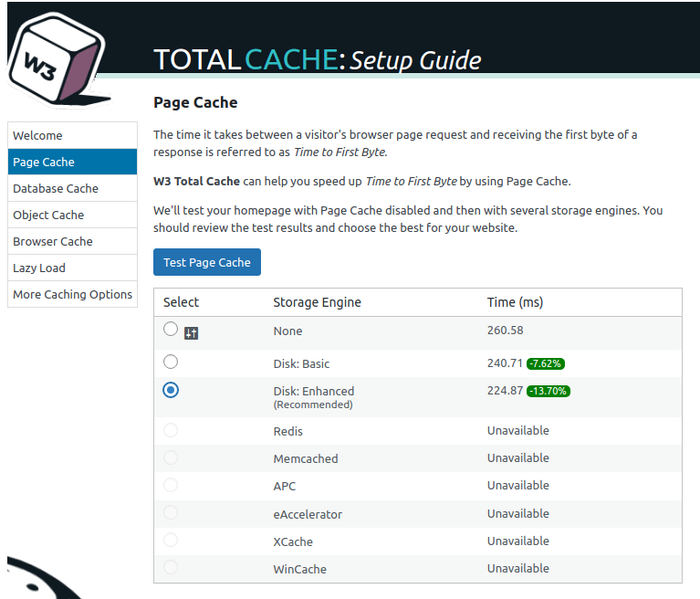This screenshot has height=599, width=700.
Task: Select the eAccelerator radio button
Action: point(171,512)
